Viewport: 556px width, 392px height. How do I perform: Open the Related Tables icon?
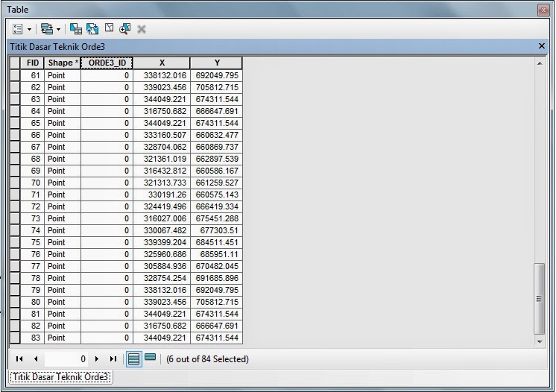click(47, 29)
